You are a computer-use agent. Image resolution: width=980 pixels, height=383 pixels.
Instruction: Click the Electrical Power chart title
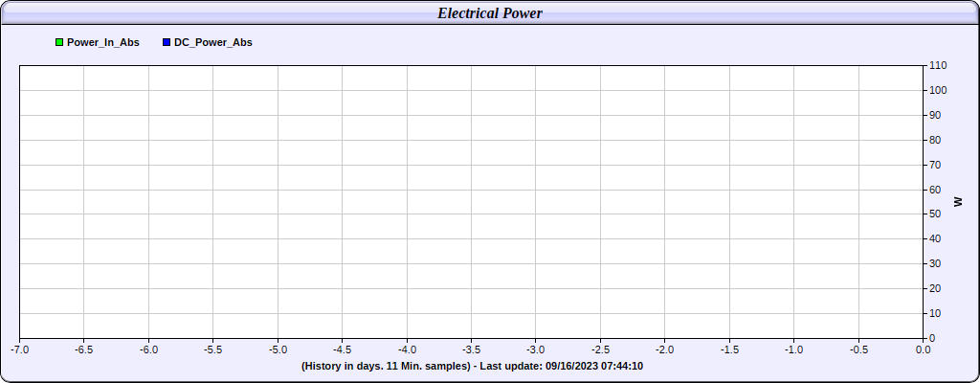point(490,13)
